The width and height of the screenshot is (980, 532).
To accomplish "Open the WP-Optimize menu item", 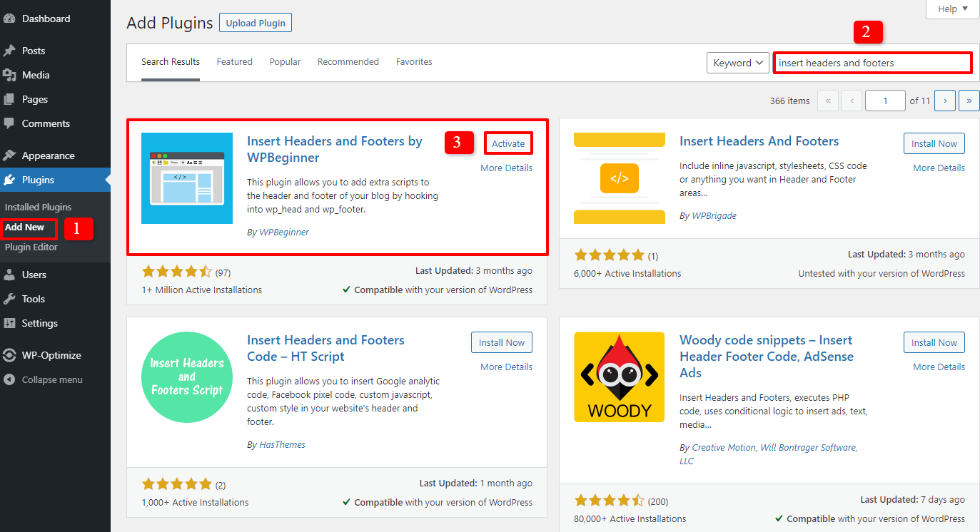I will pos(55,355).
